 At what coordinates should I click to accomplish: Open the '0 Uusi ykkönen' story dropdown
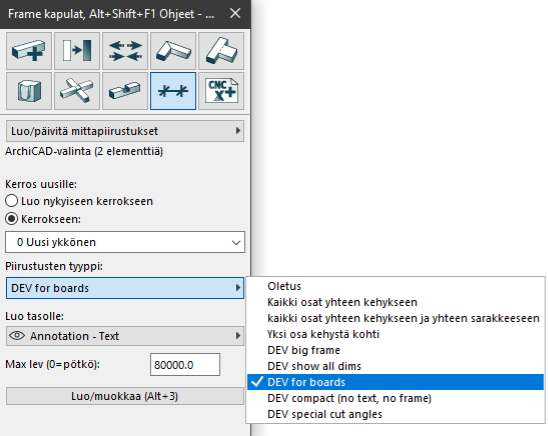click(x=125, y=242)
